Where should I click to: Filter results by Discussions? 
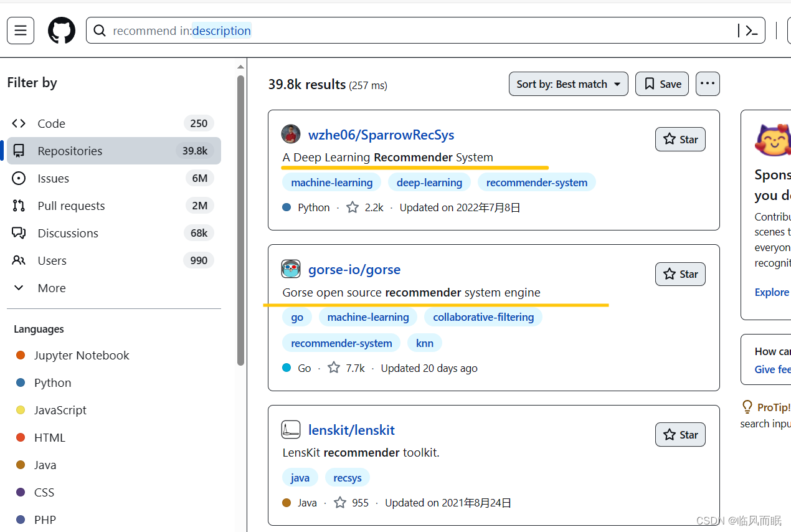pyautogui.click(x=113, y=233)
